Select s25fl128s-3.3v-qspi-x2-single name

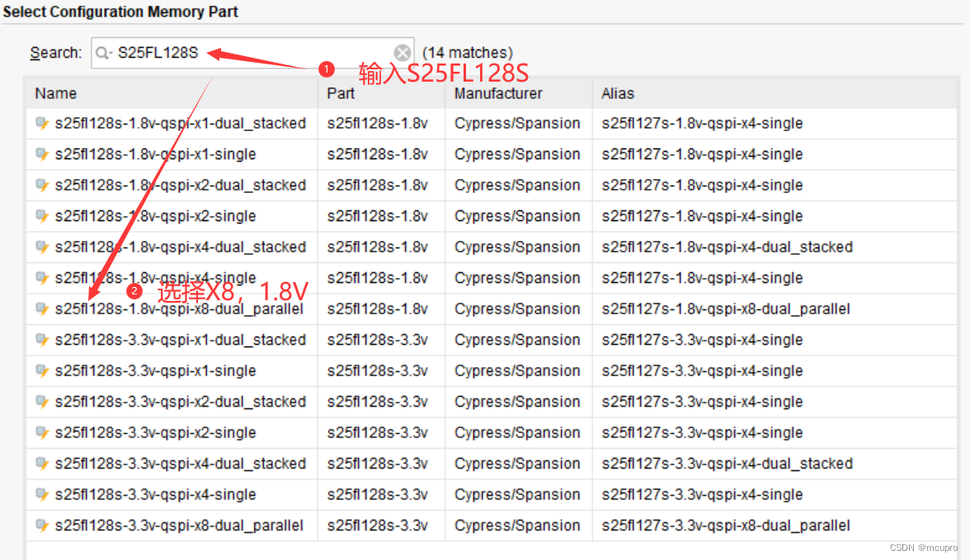(x=155, y=432)
